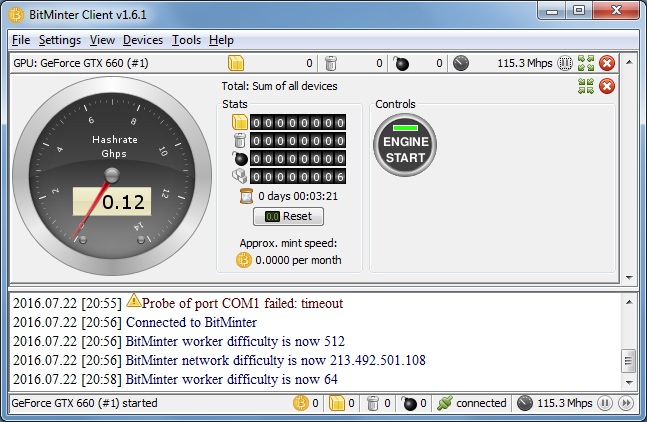Maximize the BitMinter Client window
The height and width of the screenshot is (422, 647).
pos(579,11)
